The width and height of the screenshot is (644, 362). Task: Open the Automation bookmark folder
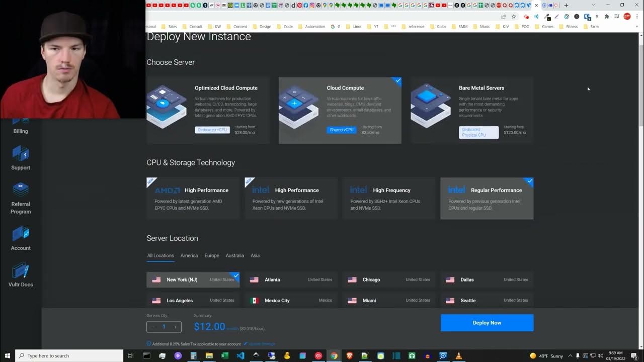[x=311, y=26]
